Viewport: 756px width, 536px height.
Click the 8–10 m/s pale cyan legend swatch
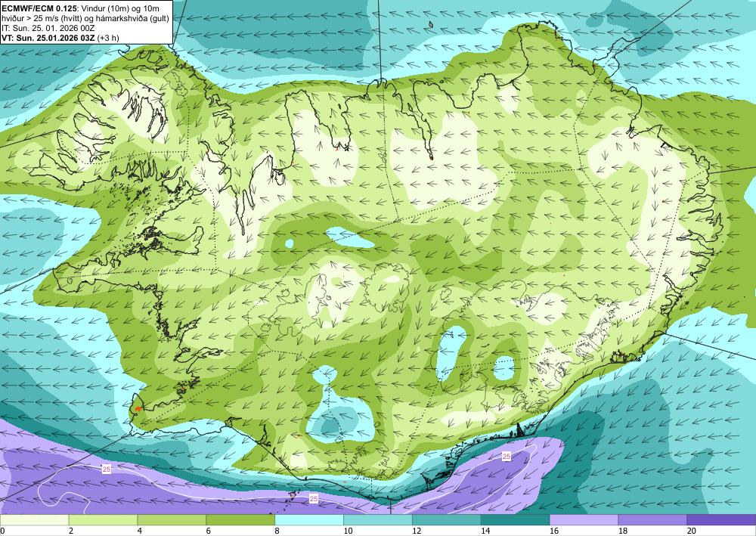pos(309,520)
